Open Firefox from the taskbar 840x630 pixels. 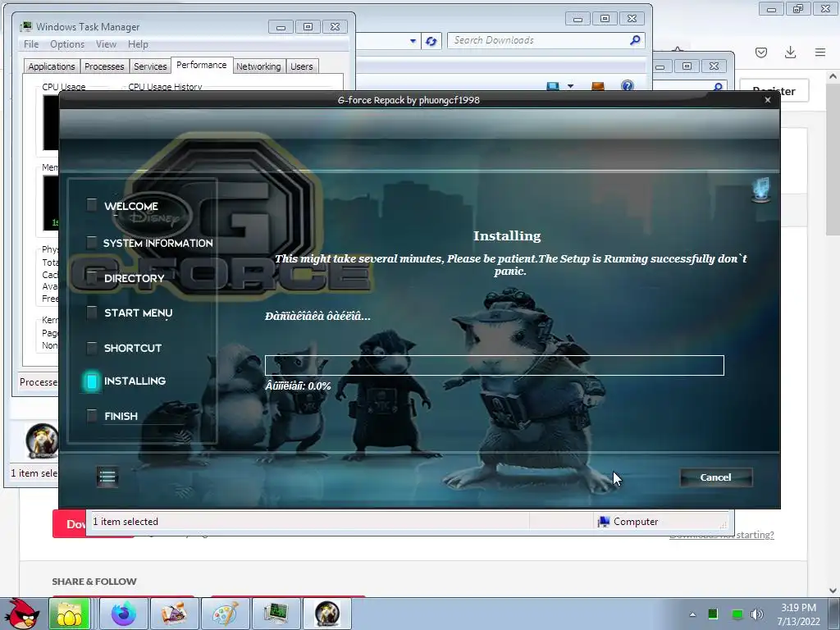124,614
